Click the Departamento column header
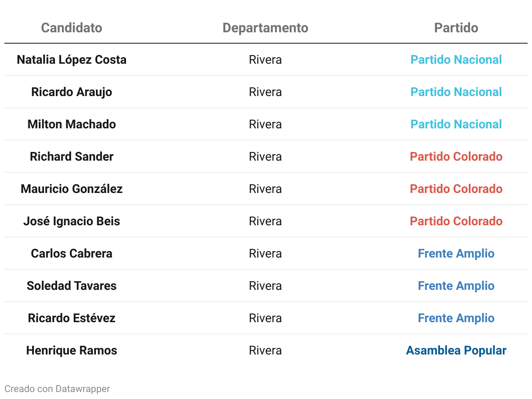This screenshot has height=399, width=532. [x=265, y=28]
